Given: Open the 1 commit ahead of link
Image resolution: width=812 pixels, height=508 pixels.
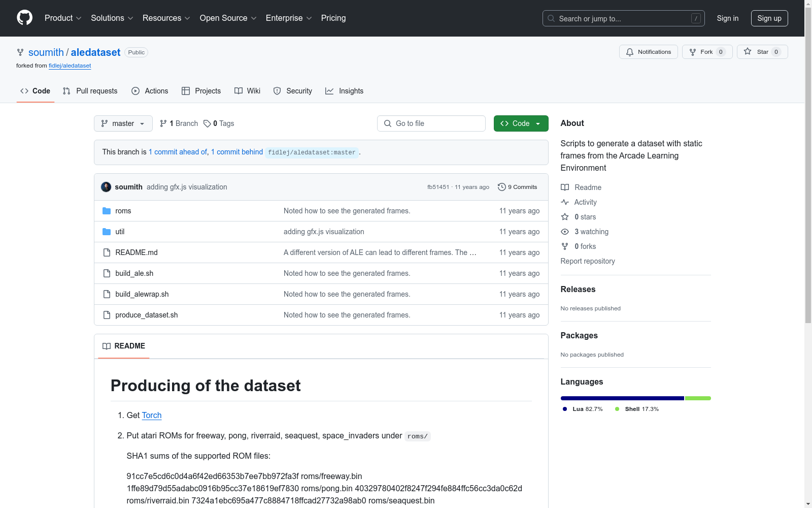Looking at the screenshot, I should [178, 152].
